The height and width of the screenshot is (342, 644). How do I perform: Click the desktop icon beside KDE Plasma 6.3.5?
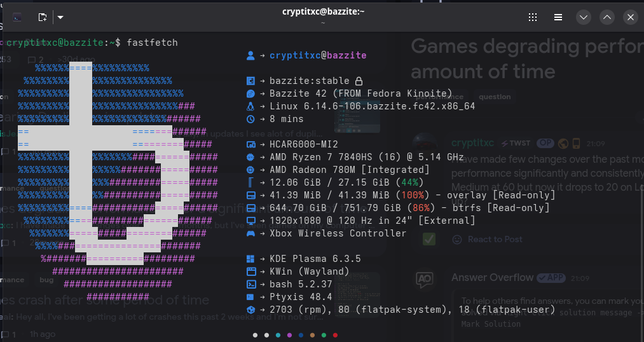[250, 259]
